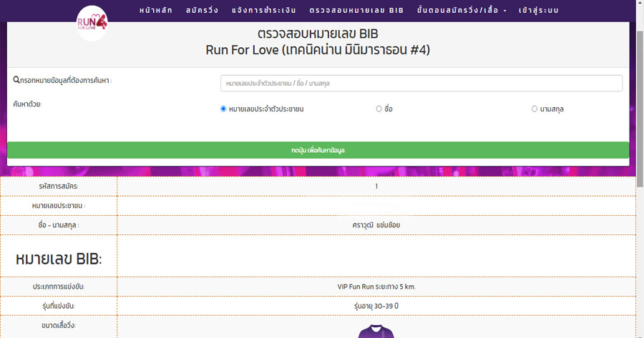Click the ขนาดเสื้อวิ่ง row label
The image size is (644, 338).
(59, 326)
